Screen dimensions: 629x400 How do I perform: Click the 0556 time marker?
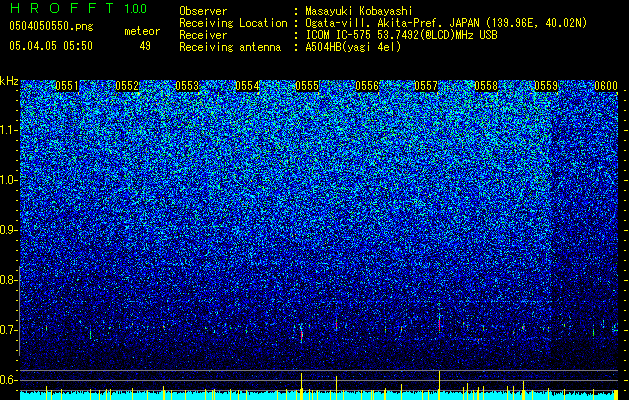(367, 86)
